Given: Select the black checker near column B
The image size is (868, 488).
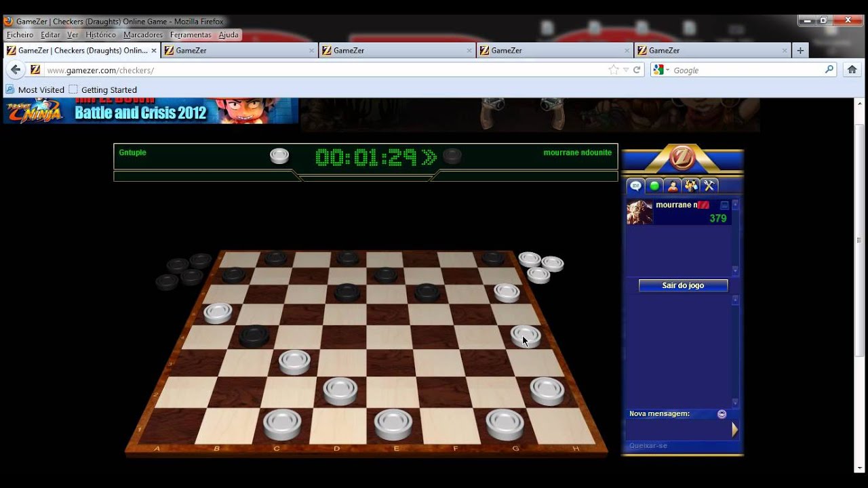Looking at the screenshot, I should tap(254, 335).
